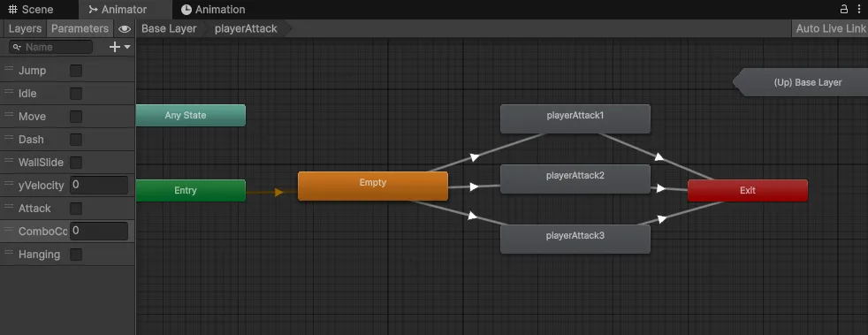This screenshot has height=335, width=868.
Task: Click the plus icon to add a parameter
Action: [115, 47]
